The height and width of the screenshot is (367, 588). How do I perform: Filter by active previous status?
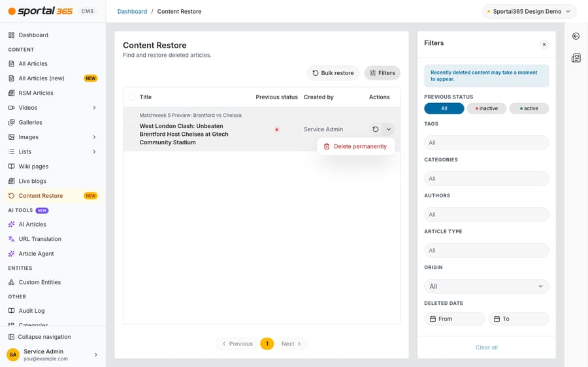529,108
